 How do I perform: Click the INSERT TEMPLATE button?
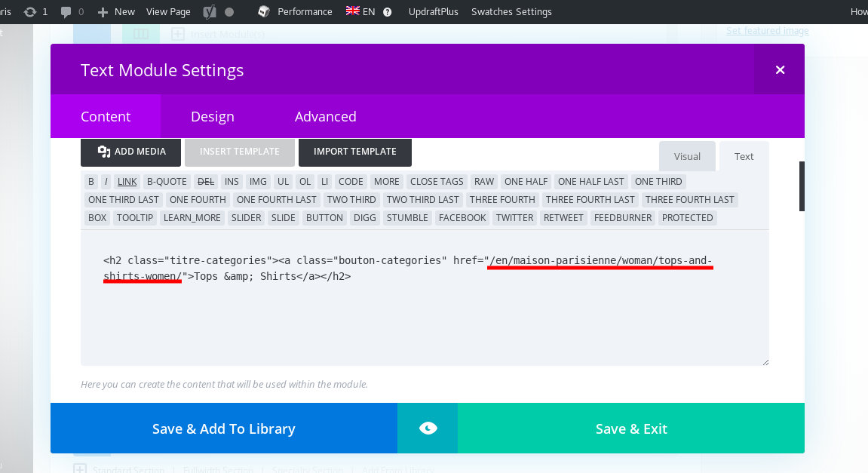click(x=240, y=152)
